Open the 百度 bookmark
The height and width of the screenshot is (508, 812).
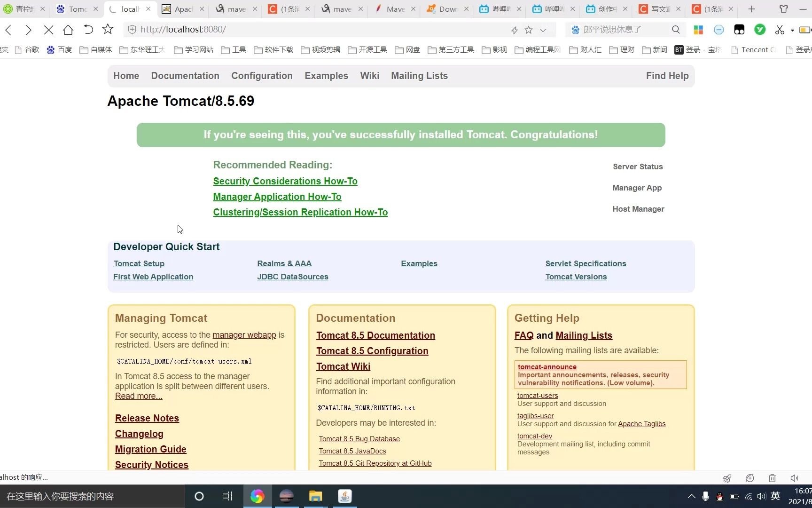click(x=59, y=50)
